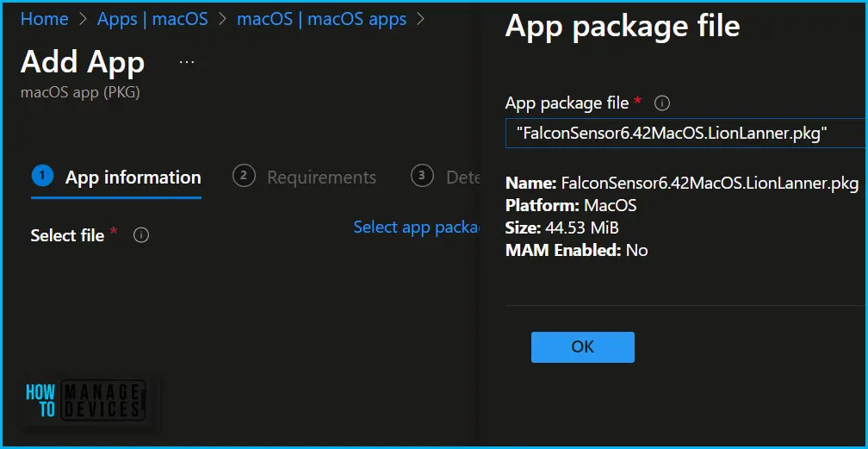Click the macOS app (PKG) subtitle text
868x449 pixels.
pos(80,92)
